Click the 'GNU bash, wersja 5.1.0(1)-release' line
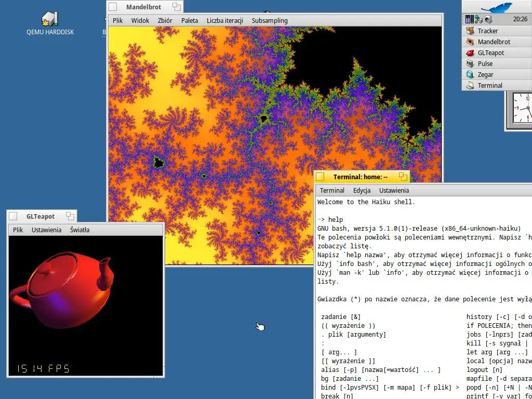This screenshot has height=399, width=532. [x=419, y=229]
